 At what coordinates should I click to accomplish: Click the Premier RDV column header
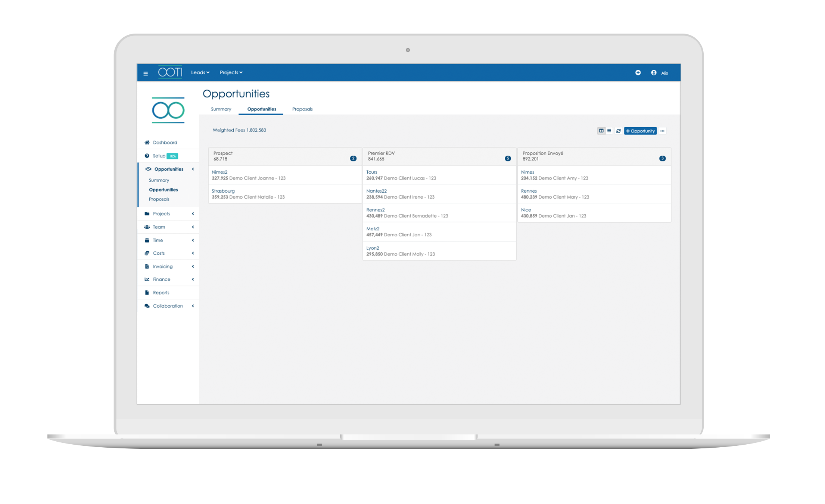tap(439, 156)
